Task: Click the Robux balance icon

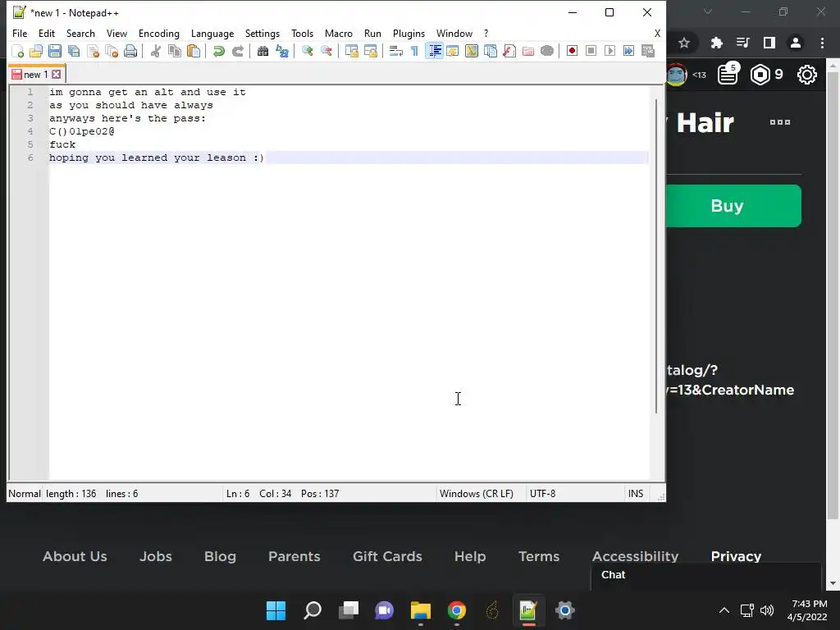Action: (x=760, y=75)
